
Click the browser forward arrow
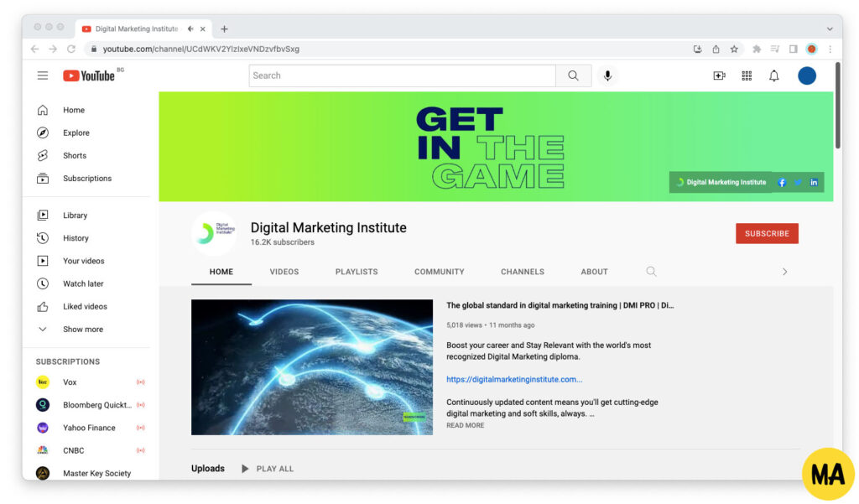click(x=53, y=49)
